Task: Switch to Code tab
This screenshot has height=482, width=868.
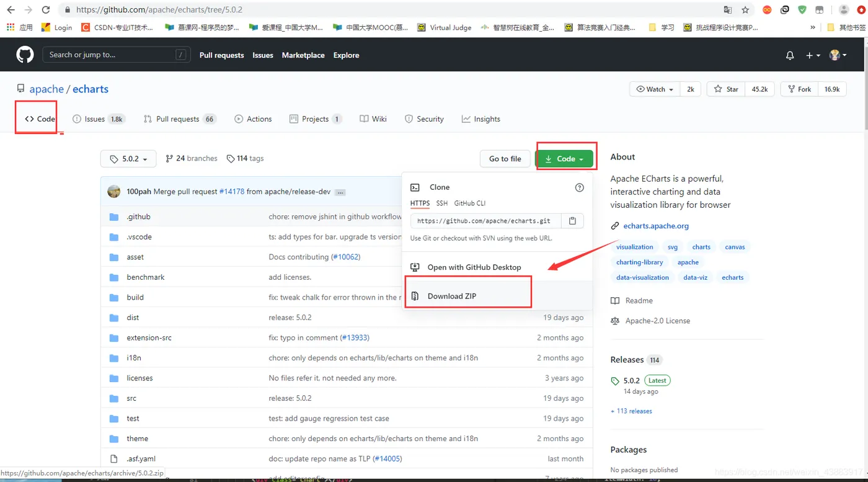Action: point(40,119)
